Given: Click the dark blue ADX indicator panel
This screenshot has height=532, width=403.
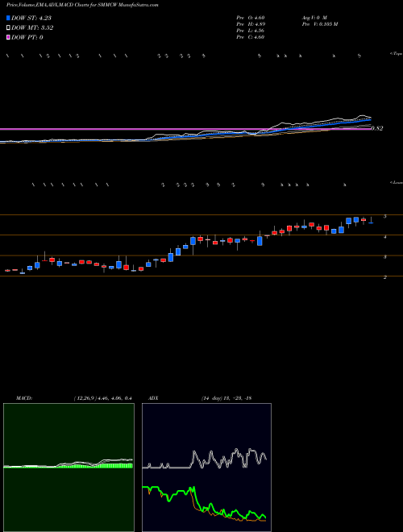Looking at the screenshot, I should (206, 468).
